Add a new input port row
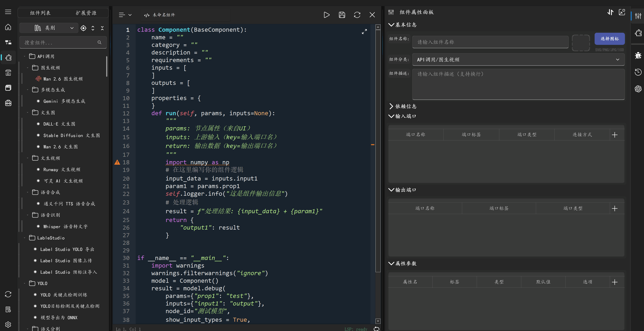Viewport: 644px width, 331px height. pos(615,135)
